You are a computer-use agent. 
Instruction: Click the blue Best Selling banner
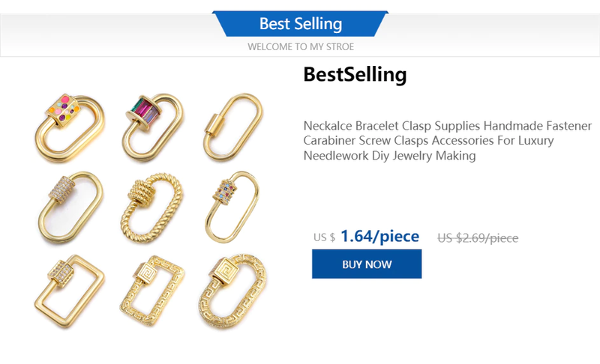pyautogui.click(x=300, y=23)
